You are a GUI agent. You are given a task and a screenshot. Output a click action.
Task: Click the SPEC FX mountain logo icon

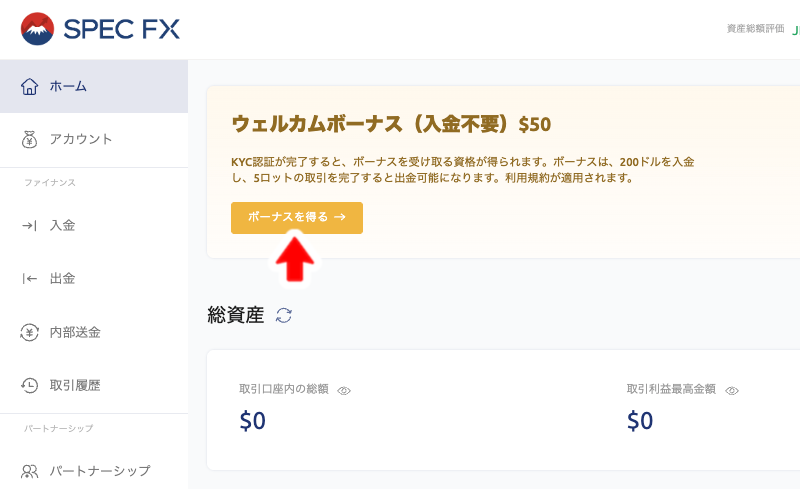[38, 29]
